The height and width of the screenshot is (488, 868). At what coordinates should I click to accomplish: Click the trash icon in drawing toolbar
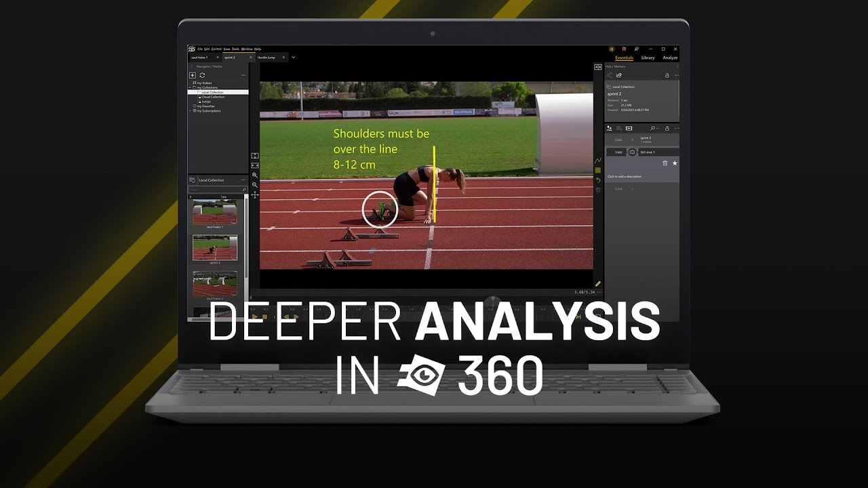click(x=598, y=190)
